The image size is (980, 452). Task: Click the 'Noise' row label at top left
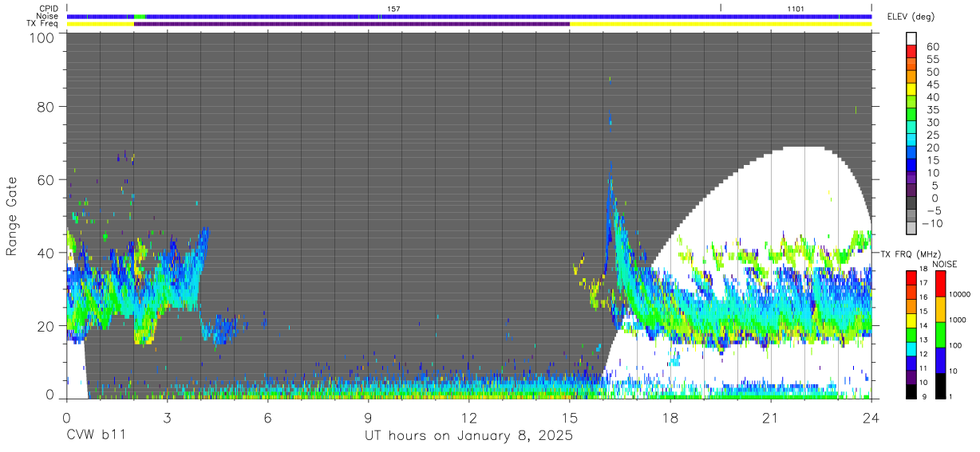(x=48, y=16)
